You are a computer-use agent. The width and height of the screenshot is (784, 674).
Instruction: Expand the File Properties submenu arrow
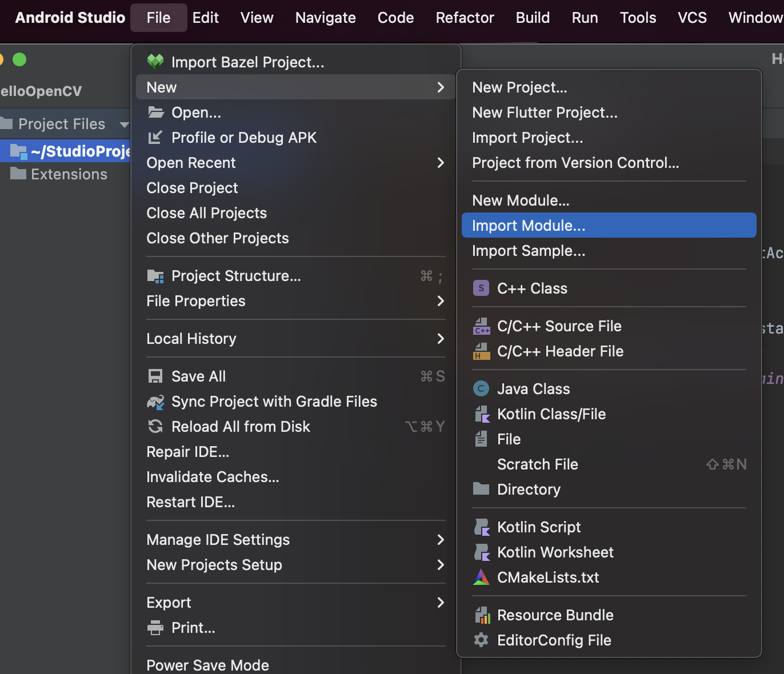point(441,301)
